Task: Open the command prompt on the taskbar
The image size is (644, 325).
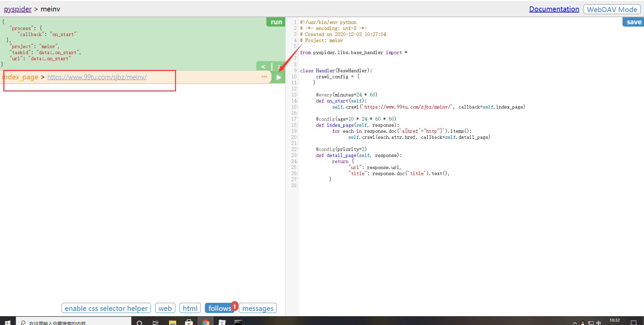Action: (x=238, y=323)
